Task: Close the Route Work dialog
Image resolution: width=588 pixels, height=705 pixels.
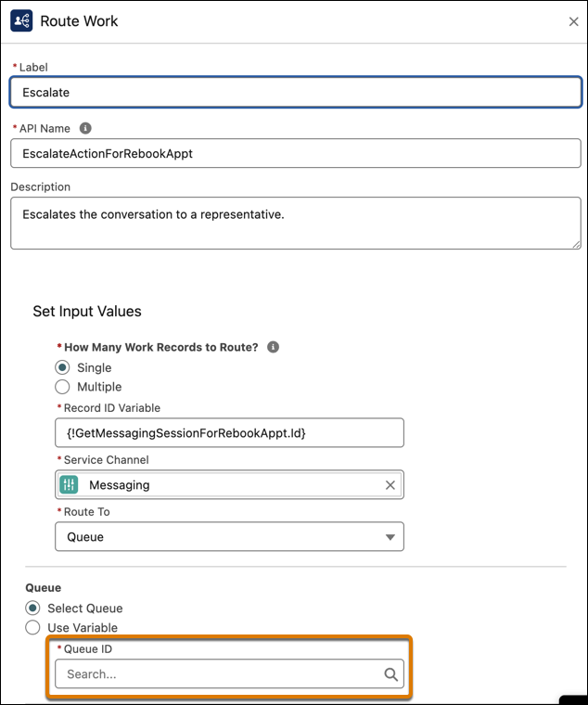Action: click(x=573, y=21)
